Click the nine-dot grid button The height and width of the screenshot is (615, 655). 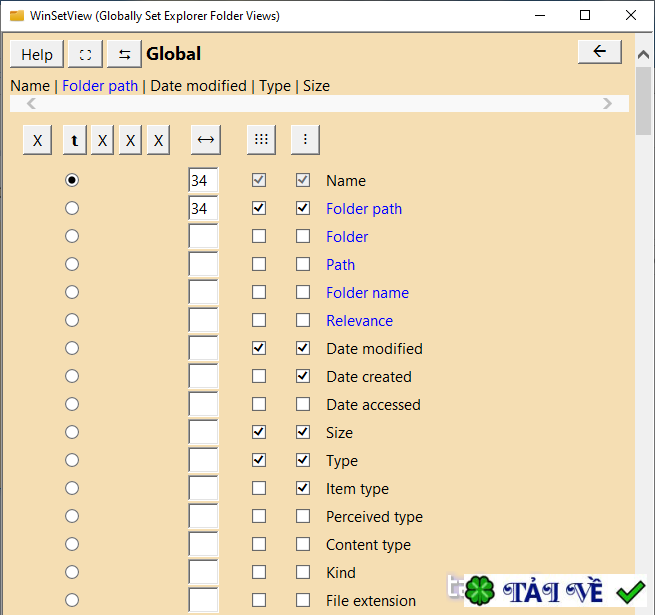(x=261, y=140)
